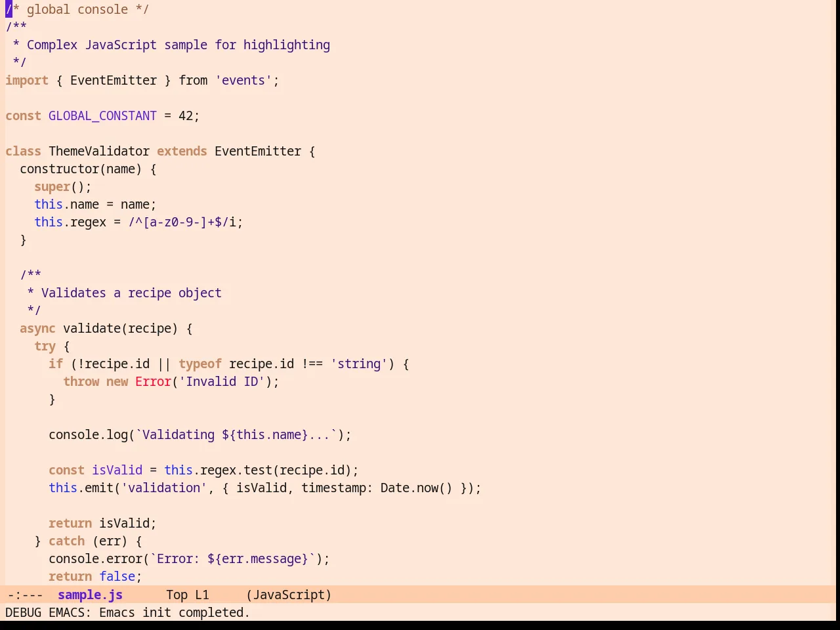The image size is (840, 630).
Task: Click the 'extends' keyword
Action: pyautogui.click(x=182, y=151)
